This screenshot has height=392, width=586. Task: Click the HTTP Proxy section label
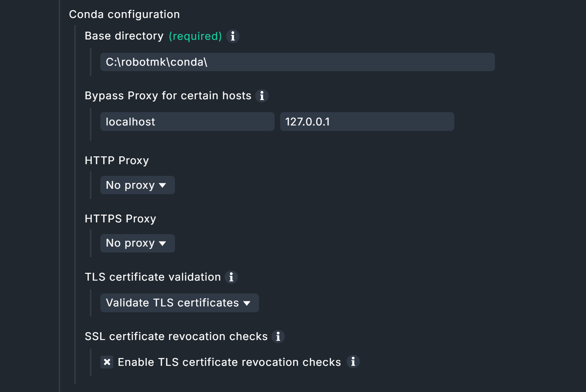117,161
